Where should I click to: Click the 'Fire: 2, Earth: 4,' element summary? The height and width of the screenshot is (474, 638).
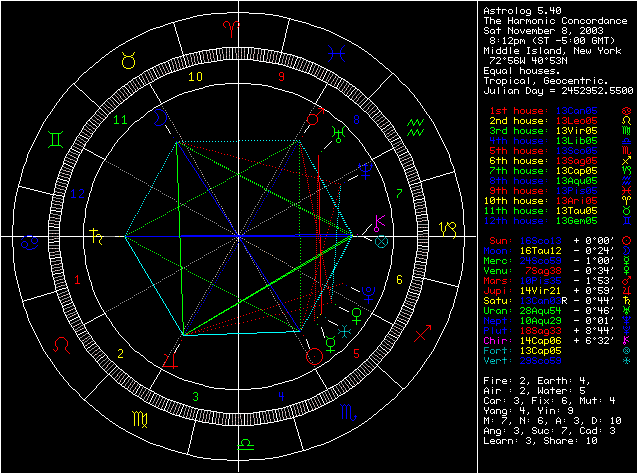[x=537, y=381]
